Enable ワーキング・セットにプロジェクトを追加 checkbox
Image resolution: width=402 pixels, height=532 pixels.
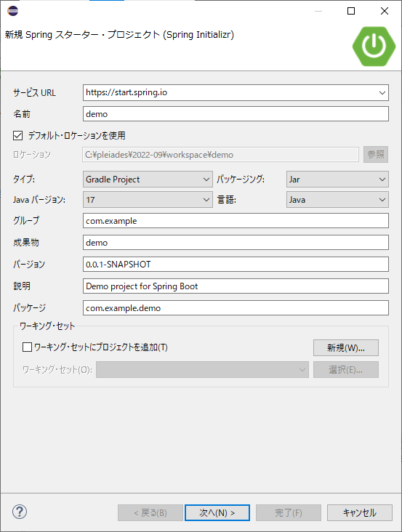[27, 347]
